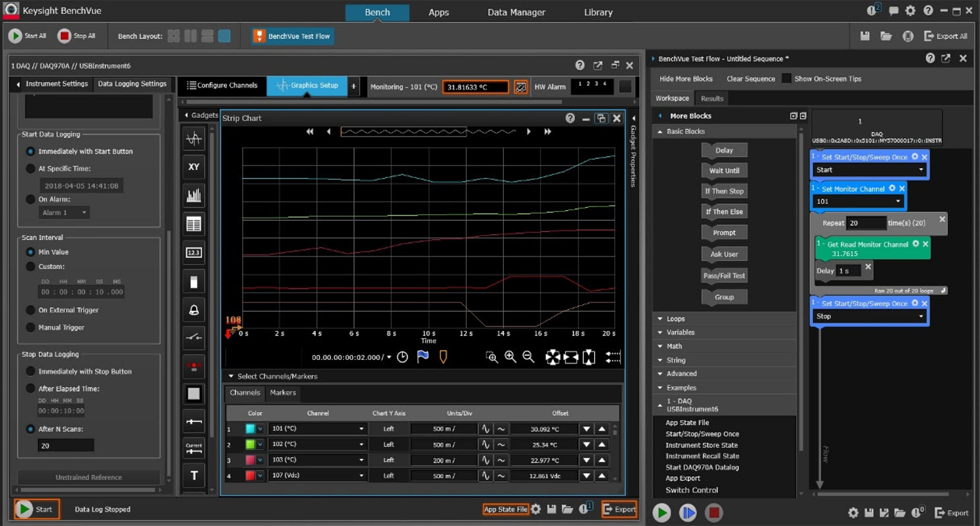Click the After N Scans input field

65,446
